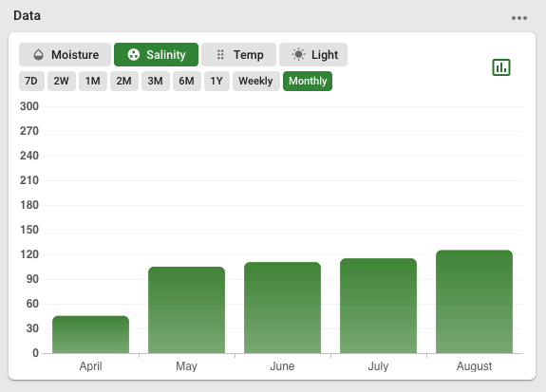546x392 pixels.
Task: Click the May salinity bar
Action: pyautogui.click(x=187, y=309)
